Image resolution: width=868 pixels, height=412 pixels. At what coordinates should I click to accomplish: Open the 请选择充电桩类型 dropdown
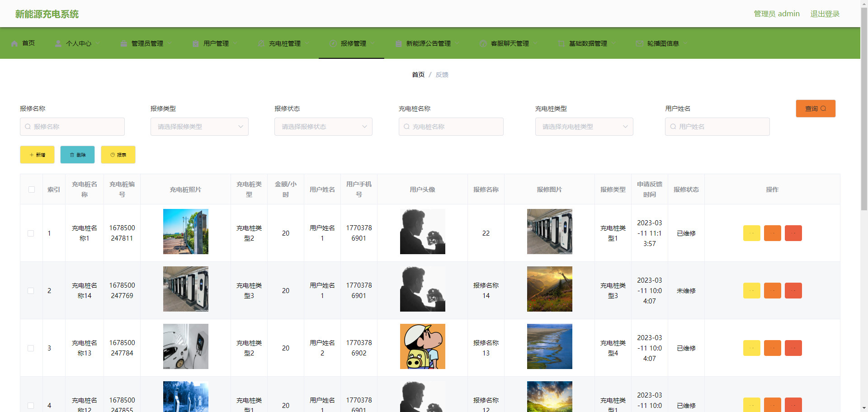pyautogui.click(x=584, y=127)
